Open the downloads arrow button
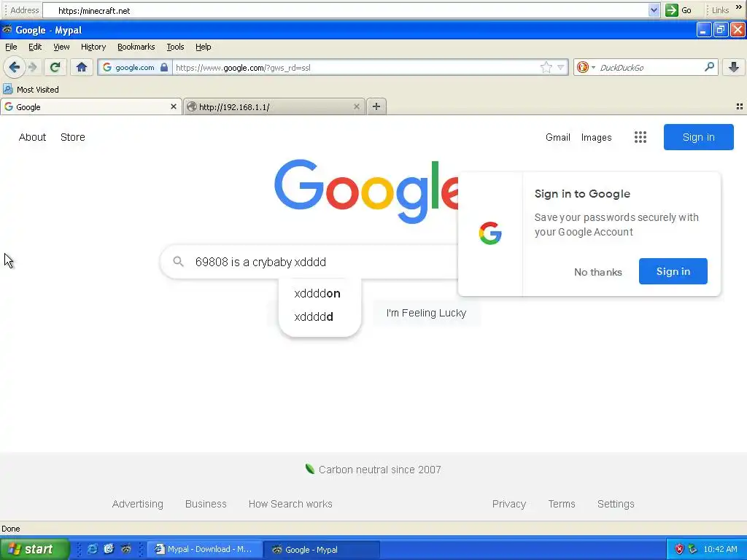Image resolution: width=747 pixels, height=560 pixels. [x=734, y=67]
